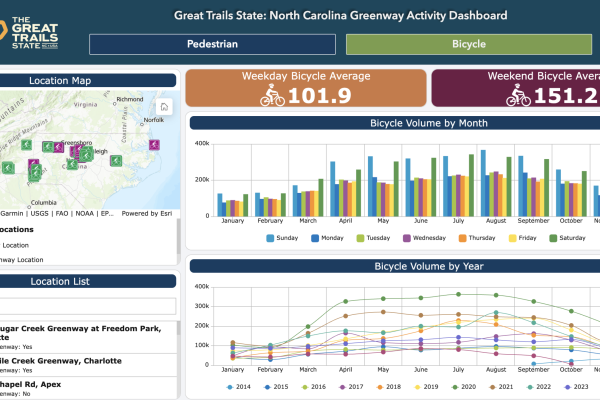Viewport: 600px width, 400px height.
Task: Toggle the Saturday series in month legend
Action: [567, 238]
